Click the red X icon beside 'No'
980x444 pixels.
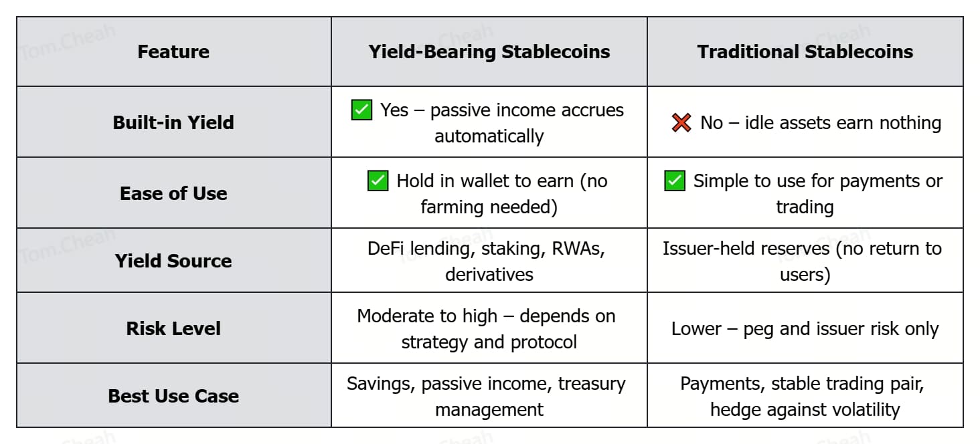coord(681,123)
